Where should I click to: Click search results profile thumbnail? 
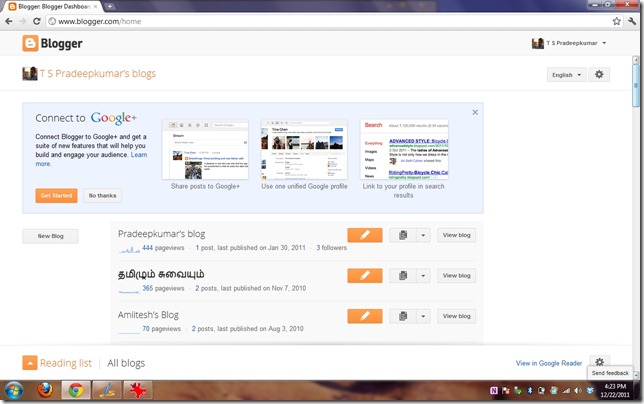point(404,149)
